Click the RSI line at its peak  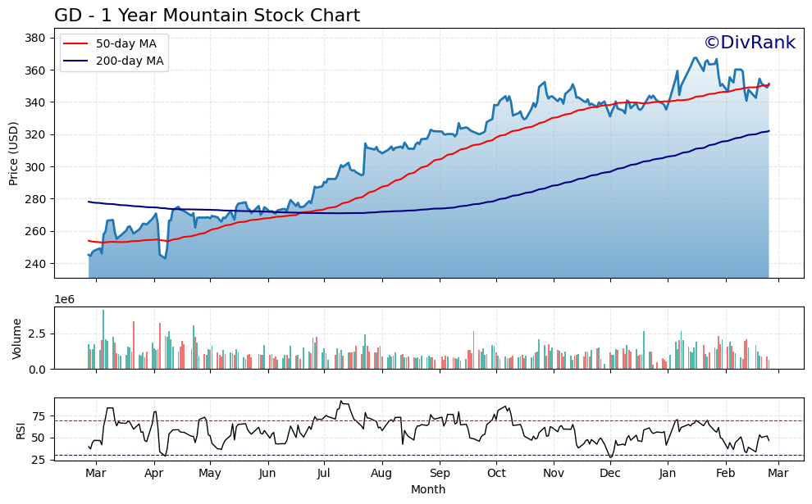pyautogui.click(x=341, y=401)
